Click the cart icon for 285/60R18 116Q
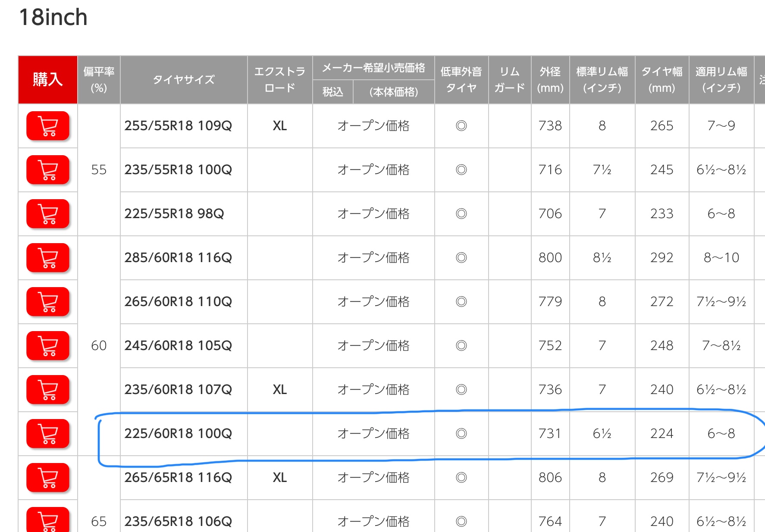 (48, 258)
